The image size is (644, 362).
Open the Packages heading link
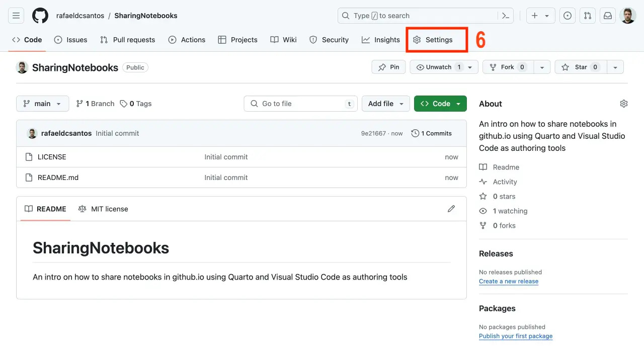(x=497, y=308)
